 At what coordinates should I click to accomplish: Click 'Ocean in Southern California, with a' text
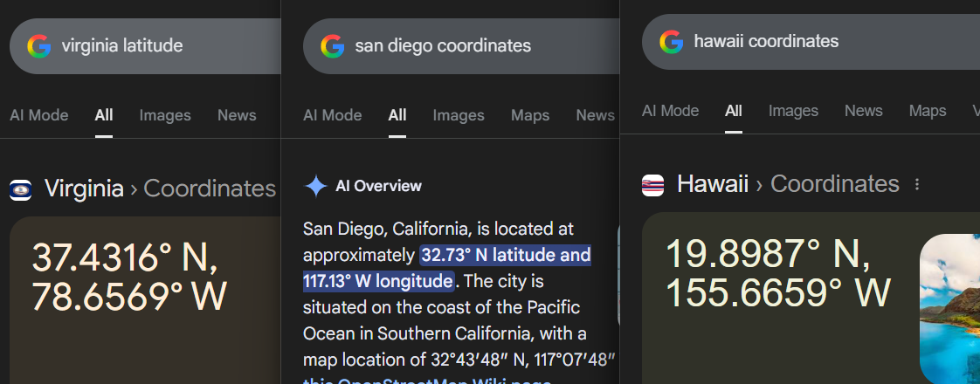pyautogui.click(x=445, y=334)
